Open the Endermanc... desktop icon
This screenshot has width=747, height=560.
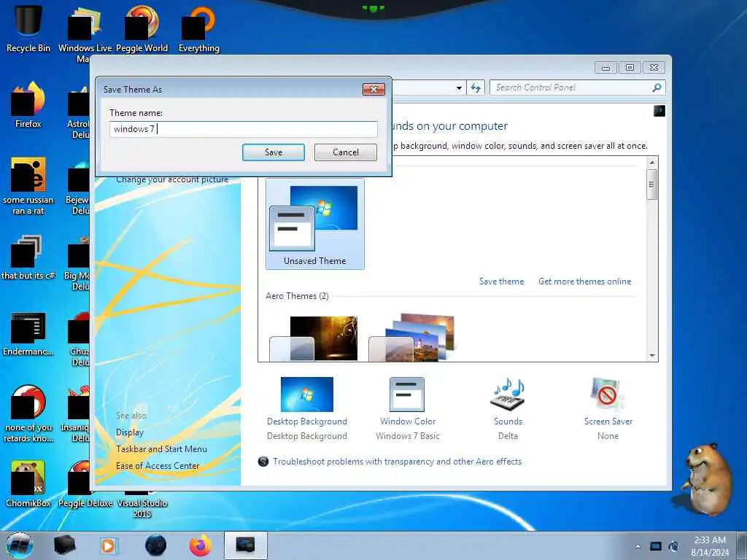(x=28, y=333)
